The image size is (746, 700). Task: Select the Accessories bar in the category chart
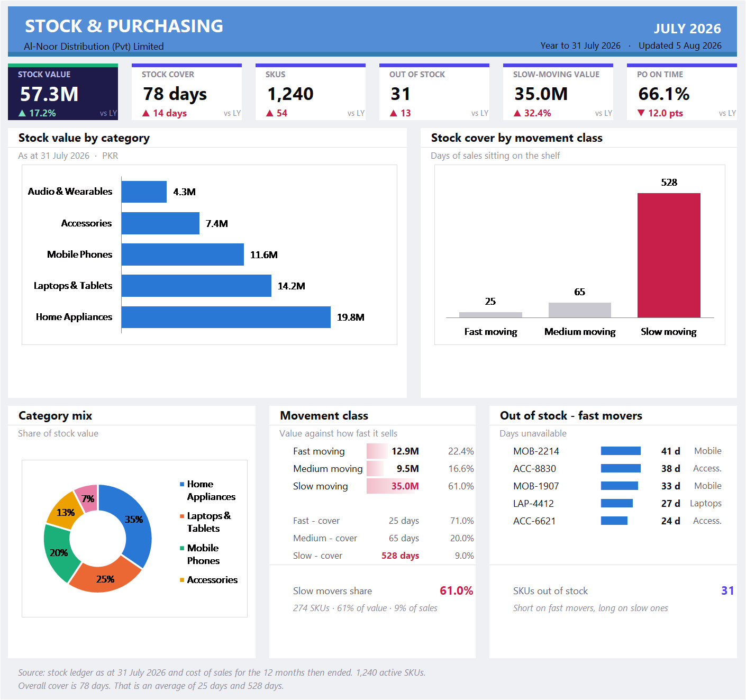point(160,223)
